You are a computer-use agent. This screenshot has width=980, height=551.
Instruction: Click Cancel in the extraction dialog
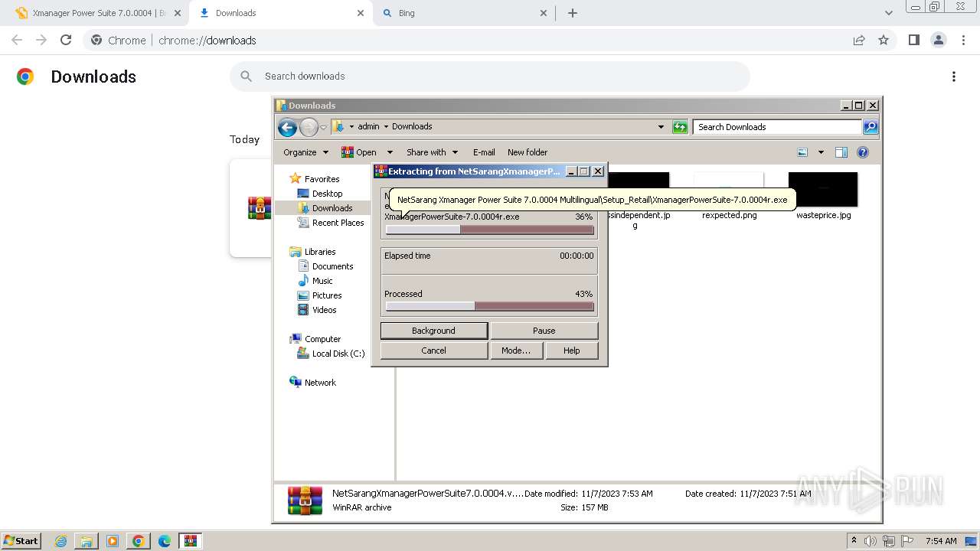tap(433, 350)
